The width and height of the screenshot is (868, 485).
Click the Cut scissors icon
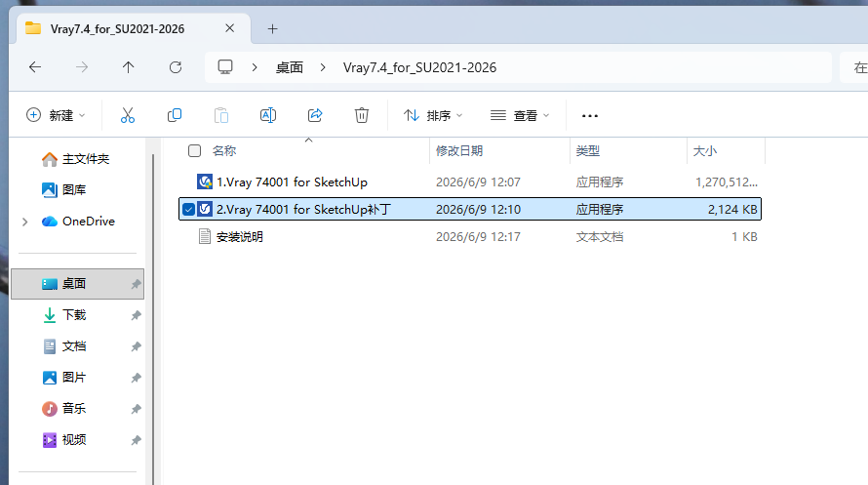pos(128,115)
